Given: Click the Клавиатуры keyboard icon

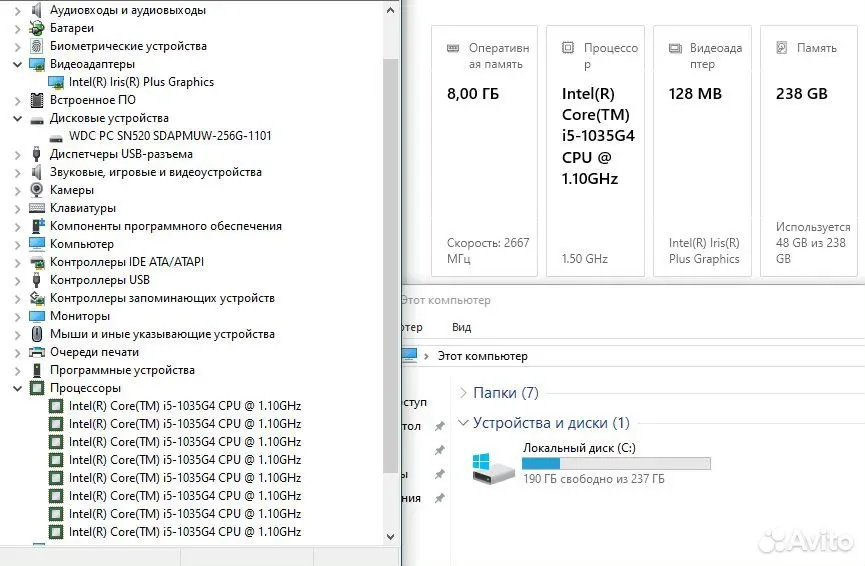Looking at the screenshot, I should (x=36, y=208).
